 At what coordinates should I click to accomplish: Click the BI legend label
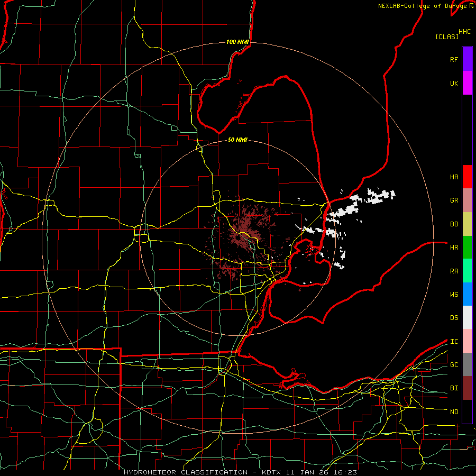[x=454, y=388]
